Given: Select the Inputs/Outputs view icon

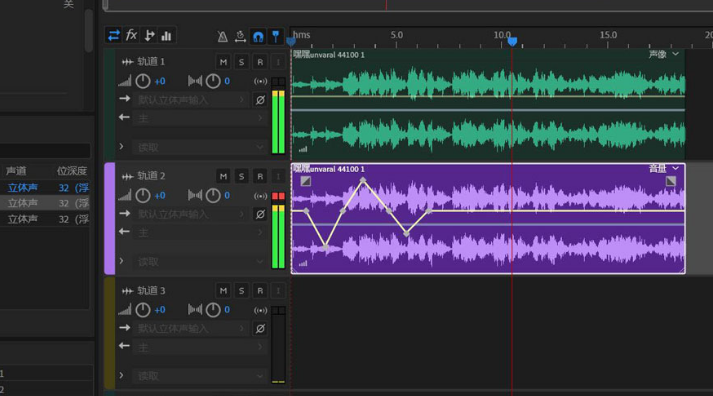Looking at the screenshot, I should coord(114,35).
